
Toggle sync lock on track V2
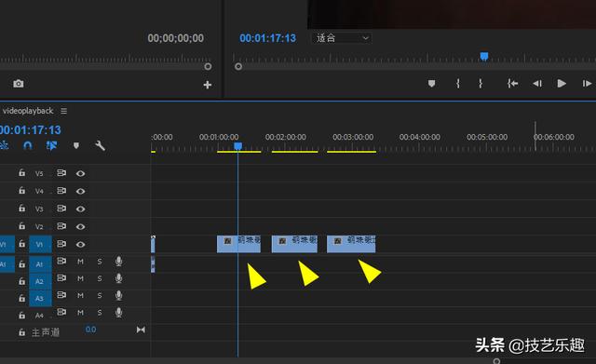pos(61,226)
